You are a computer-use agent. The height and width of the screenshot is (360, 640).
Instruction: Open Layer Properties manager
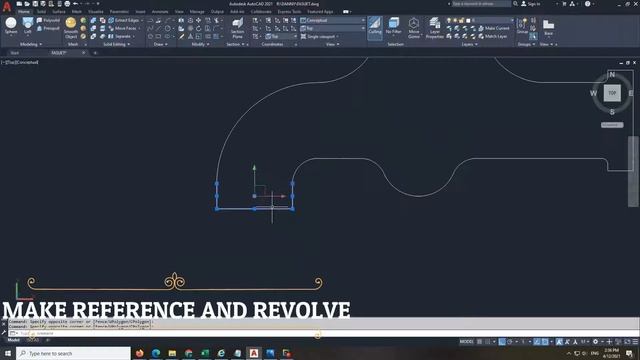coord(435,28)
